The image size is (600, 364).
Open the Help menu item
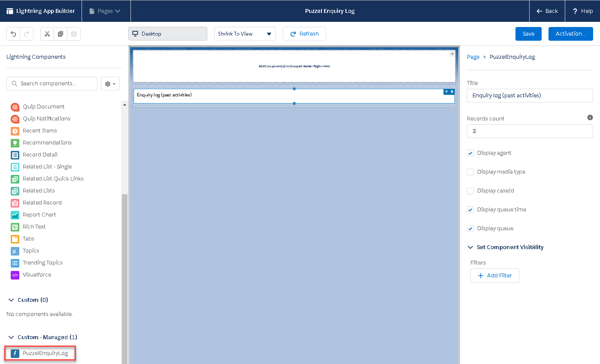582,11
